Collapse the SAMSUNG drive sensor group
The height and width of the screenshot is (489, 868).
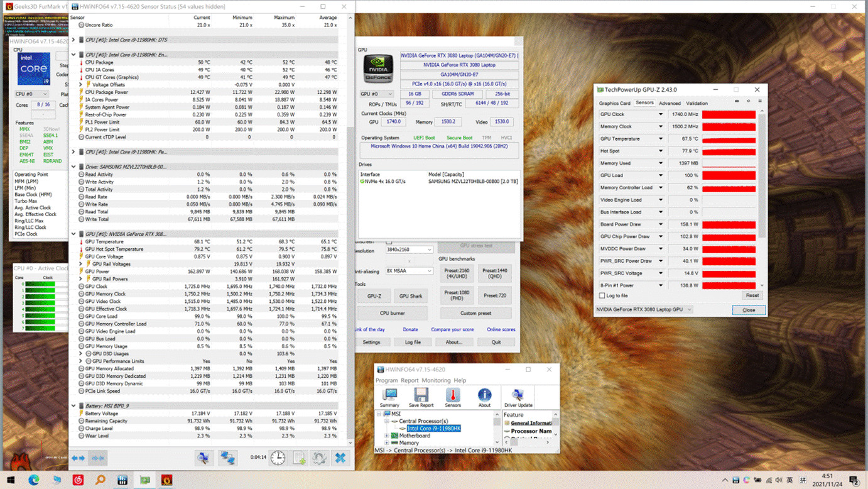73,167
